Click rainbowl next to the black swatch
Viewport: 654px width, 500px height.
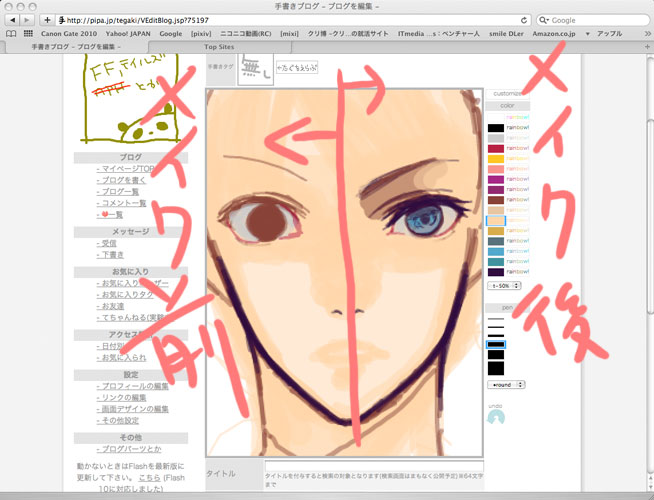[518, 128]
